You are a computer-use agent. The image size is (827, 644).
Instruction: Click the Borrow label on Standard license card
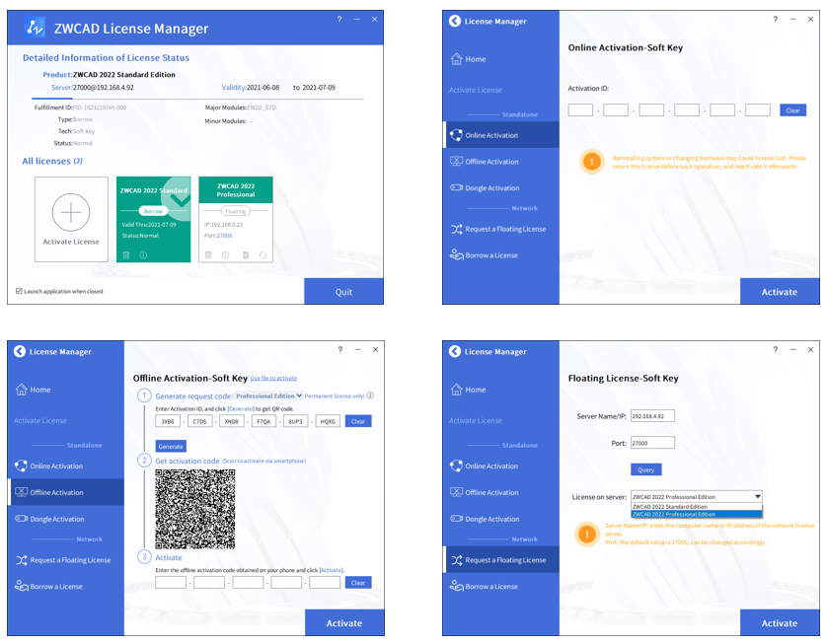click(153, 211)
